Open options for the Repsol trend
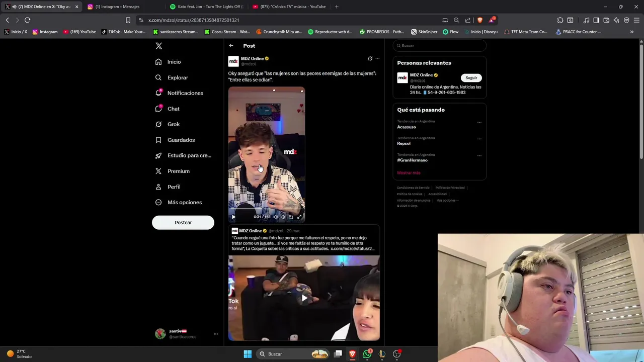Image resolution: width=644 pixels, height=362 pixels. pyautogui.click(x=479, y=139)
